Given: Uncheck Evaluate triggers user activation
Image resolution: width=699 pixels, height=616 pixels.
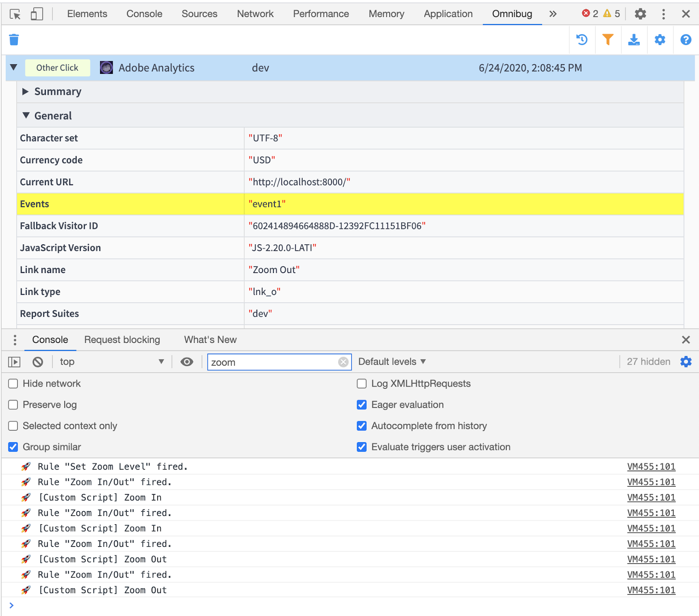Looking at the screenshot, I should pos(362,447).
